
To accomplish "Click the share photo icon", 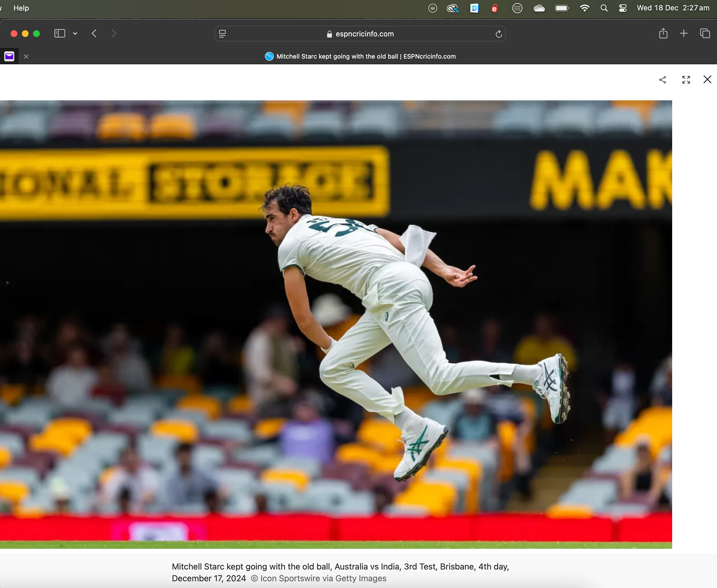I will 662,80.
